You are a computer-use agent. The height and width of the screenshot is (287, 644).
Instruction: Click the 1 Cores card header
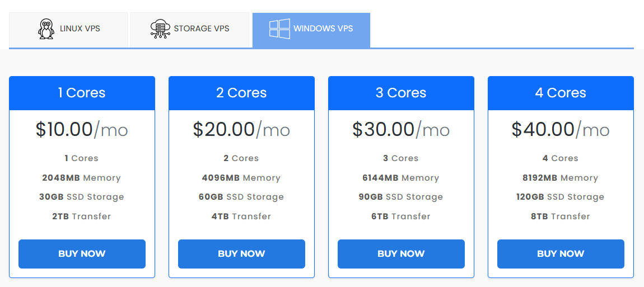click(x=82, y=93)
